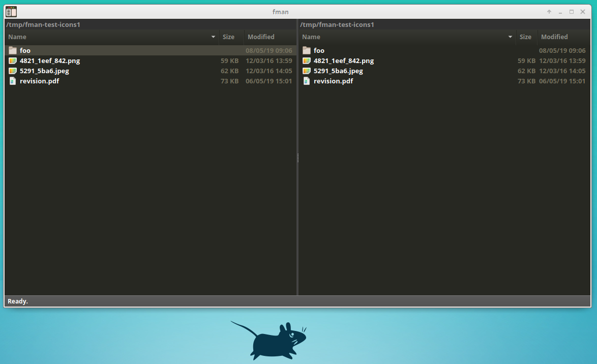This screenshot has height=364, width=597.
Task: Click the divider between the two panes
Action: click(x=297, y=158)
